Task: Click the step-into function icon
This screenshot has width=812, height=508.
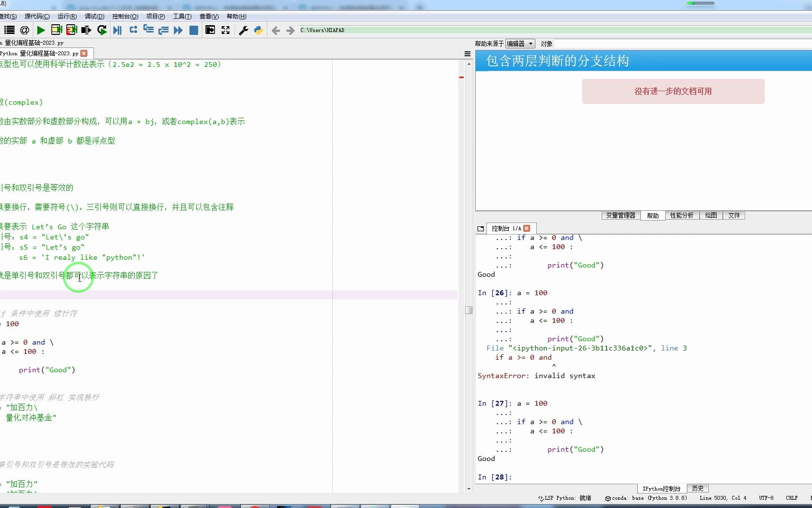Action: pos(148,30)
